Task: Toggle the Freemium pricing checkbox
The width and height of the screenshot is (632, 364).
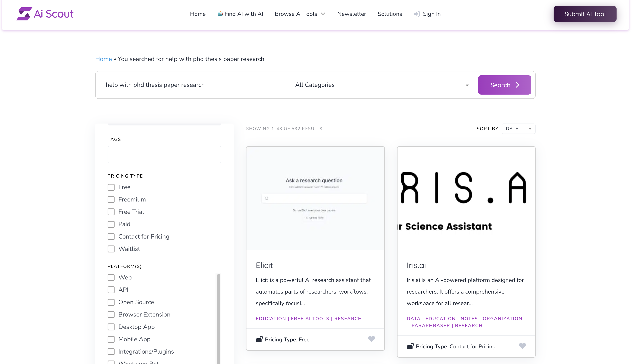Action: point(111,199)
